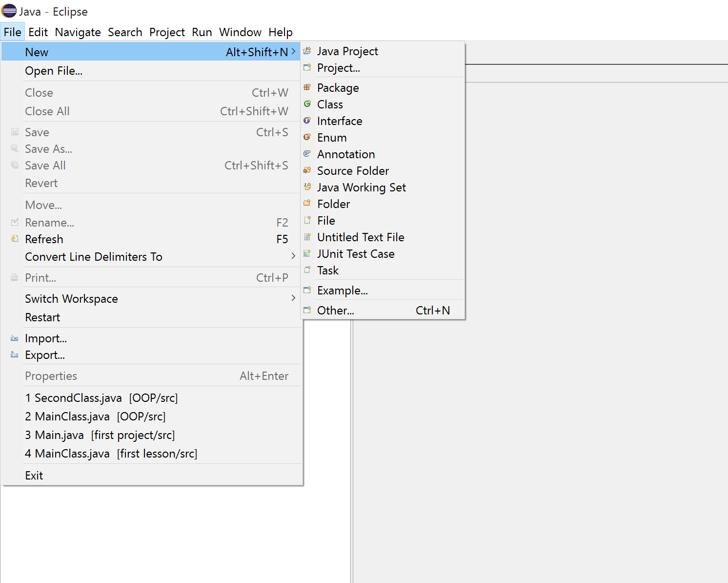The image size is (728, 583).
Task: Open recent file SecondClass.java [OOP/src]
Action: point(151,398)
